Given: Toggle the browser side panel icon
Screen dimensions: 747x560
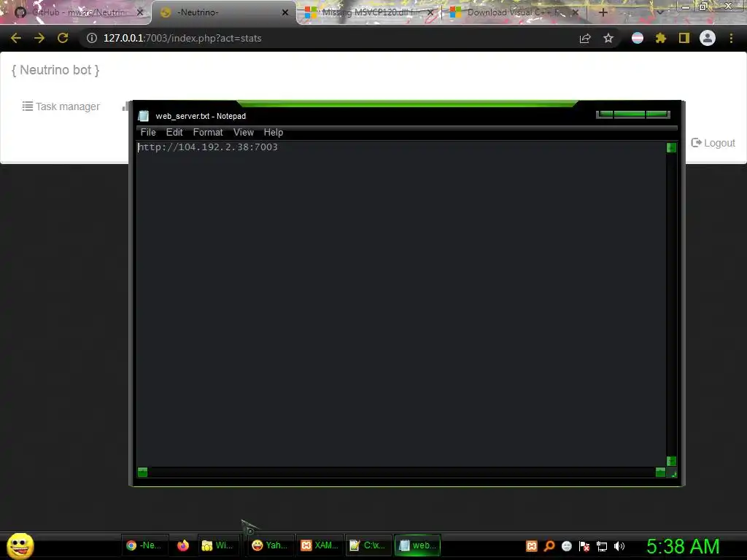Looking at the screenshot, I should tap(684, 38).
